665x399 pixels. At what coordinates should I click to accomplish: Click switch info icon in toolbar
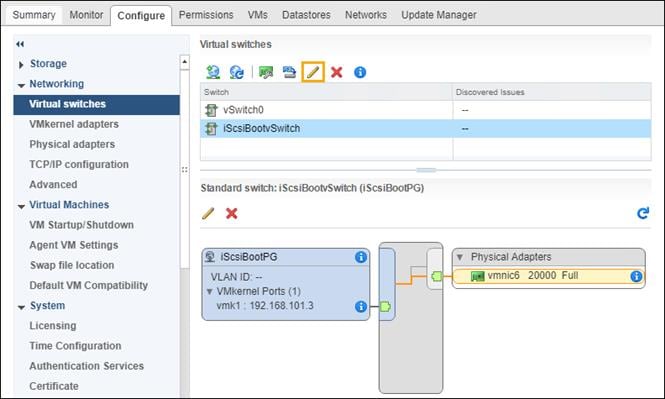pyautogui.click(x=360, y=72)
